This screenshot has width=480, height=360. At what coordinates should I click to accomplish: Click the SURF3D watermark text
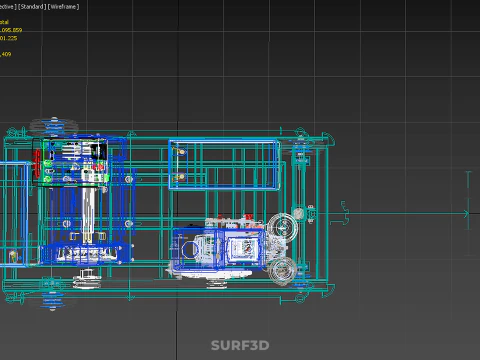click(240, 345)
